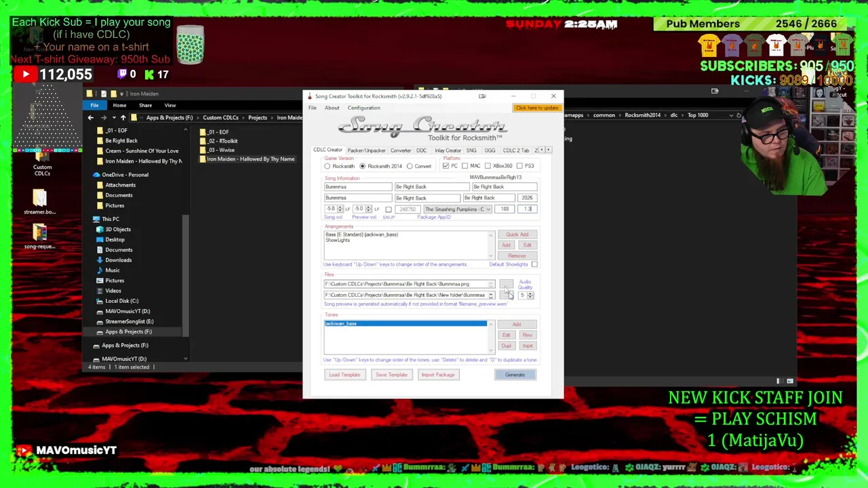Open the recent locations dropdown in File Explorer

click(113, 118)
